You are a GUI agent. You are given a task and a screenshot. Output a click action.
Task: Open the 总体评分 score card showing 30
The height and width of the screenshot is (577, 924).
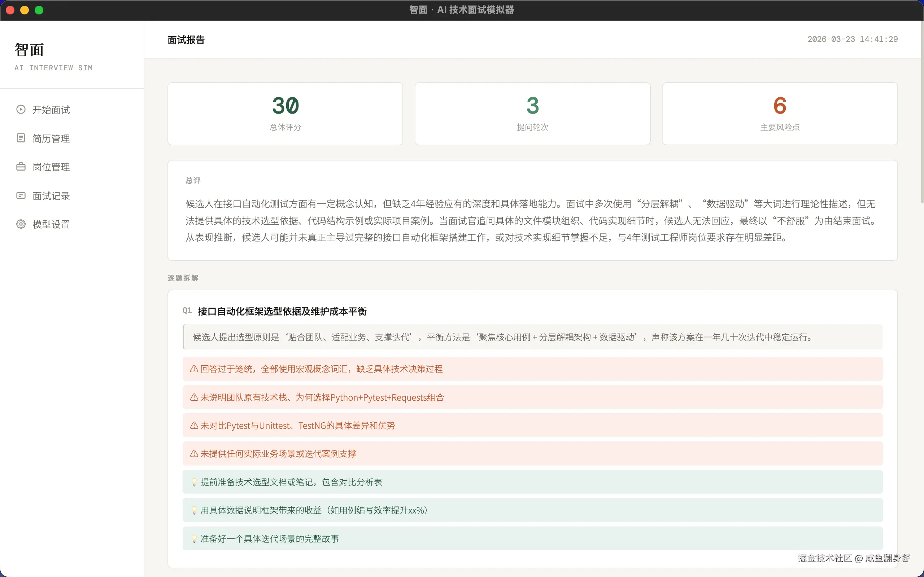(285, 113)
